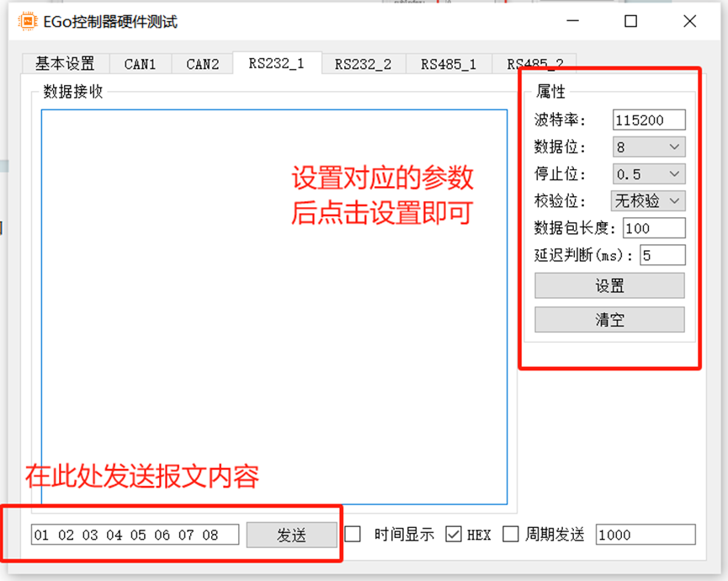728x581 pixels.
Task: Click the 延迟判断(ms) input field
Action: pos(662,255)
